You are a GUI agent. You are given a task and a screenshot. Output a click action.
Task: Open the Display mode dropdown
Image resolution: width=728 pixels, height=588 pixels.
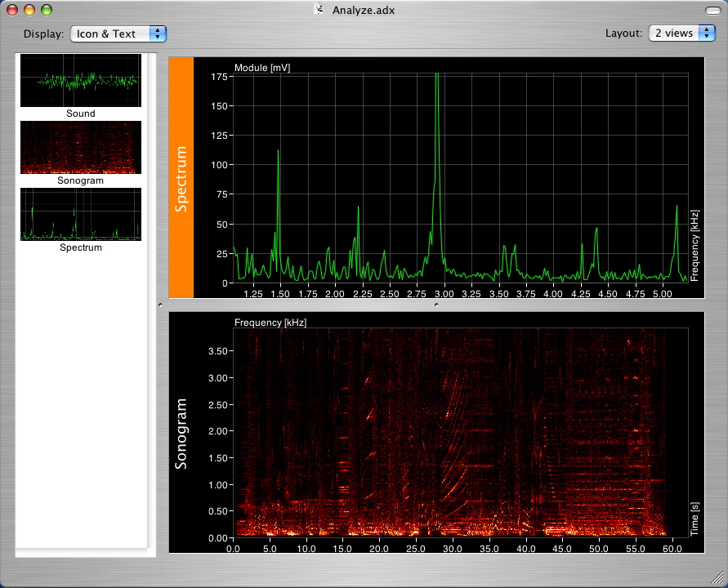[118, 33]
